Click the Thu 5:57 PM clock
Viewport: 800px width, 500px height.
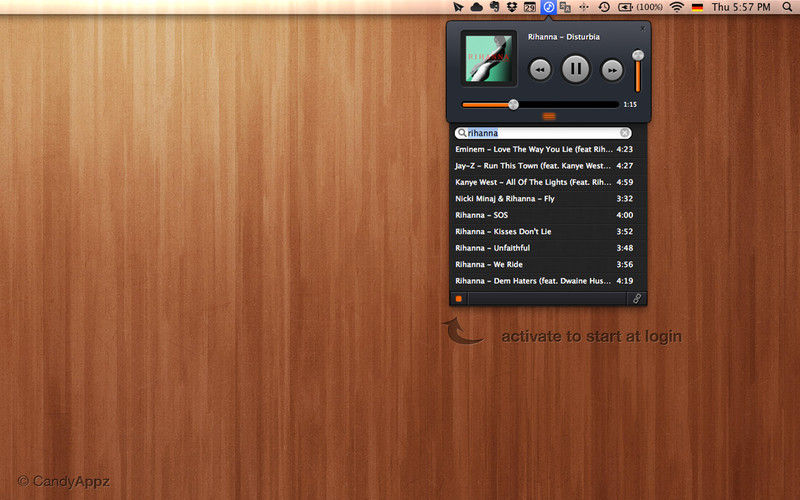[x=741, y=7]
